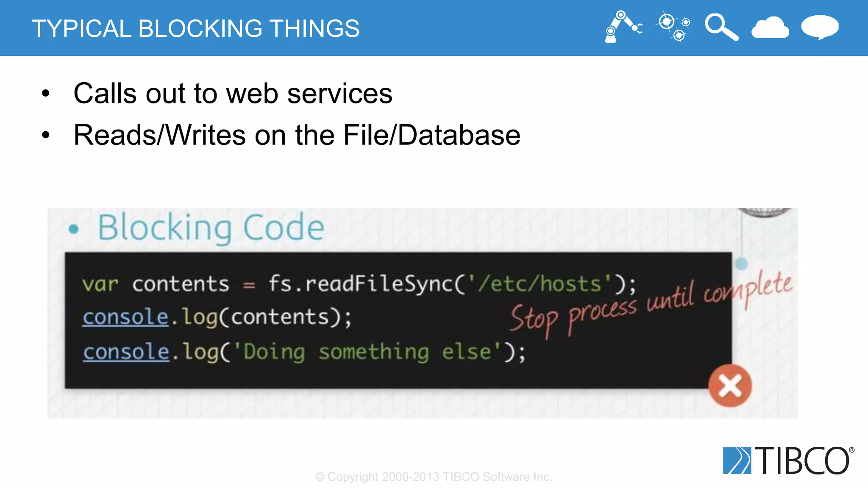
Task: Click the cloud icon in header
Action: [x=770, y=28]
